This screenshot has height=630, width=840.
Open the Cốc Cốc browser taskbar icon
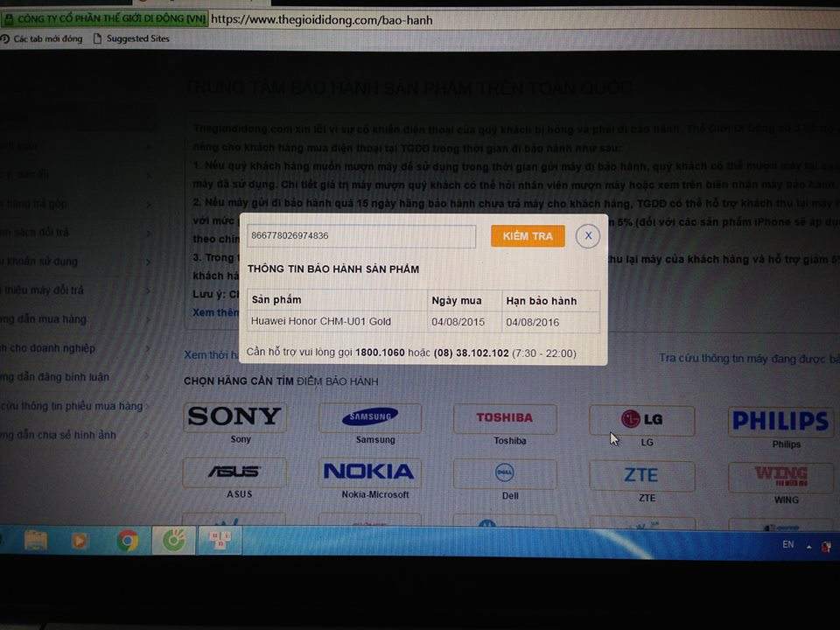coord(173,540)
